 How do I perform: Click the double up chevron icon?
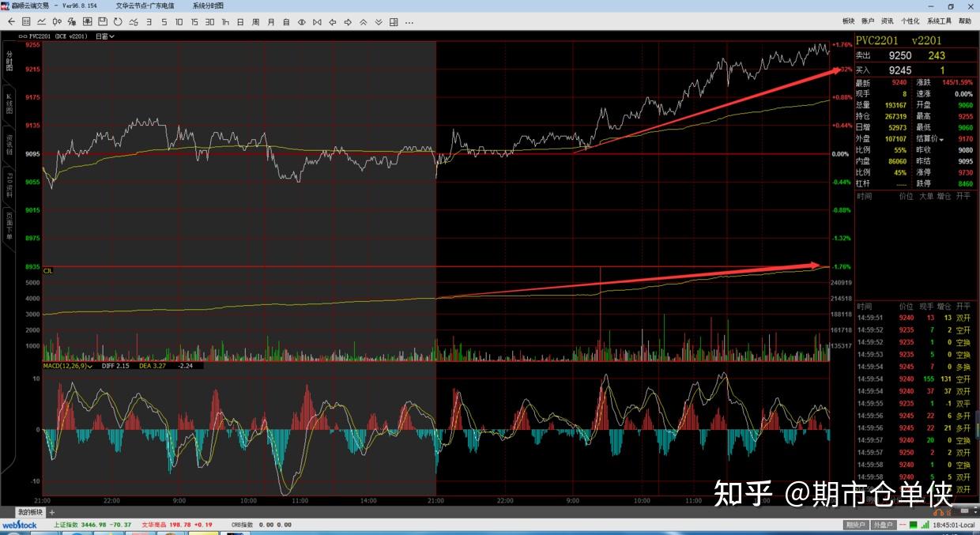pos(364,21)
